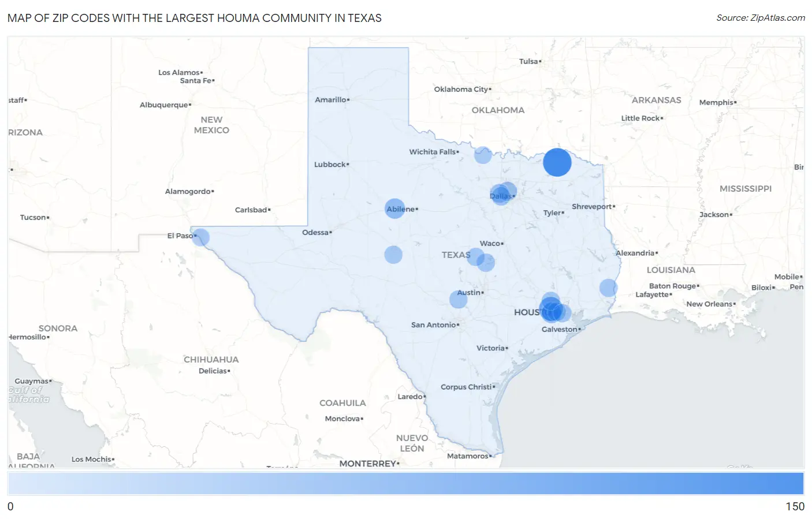Click the Tucson city label
Viewport: 812px width, 519px height.
[x=33, y=218]
